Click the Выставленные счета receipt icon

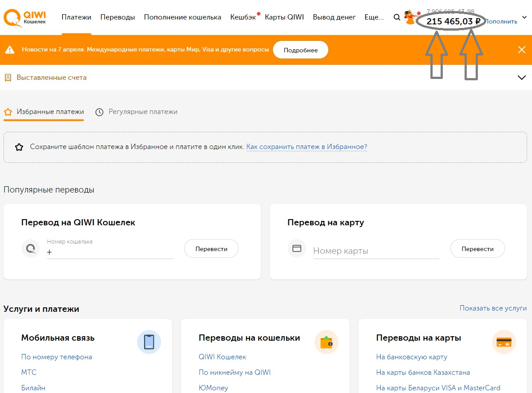pos(8,78)
